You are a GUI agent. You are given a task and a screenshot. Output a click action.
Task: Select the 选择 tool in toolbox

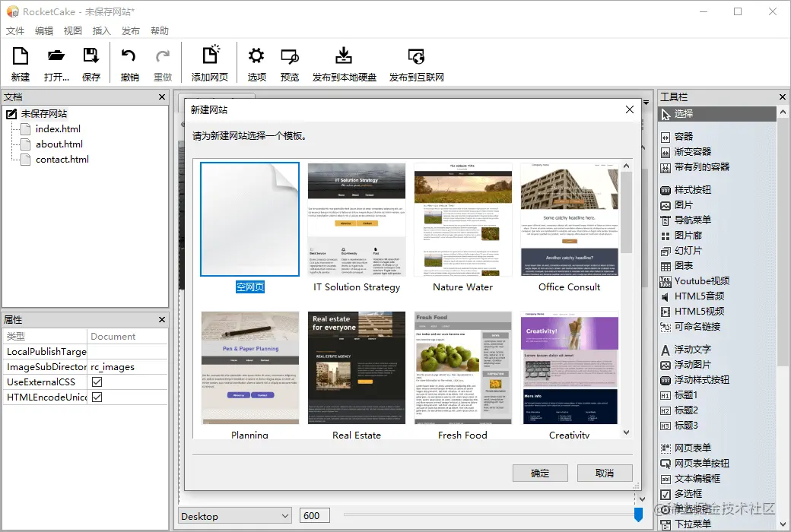717,114
